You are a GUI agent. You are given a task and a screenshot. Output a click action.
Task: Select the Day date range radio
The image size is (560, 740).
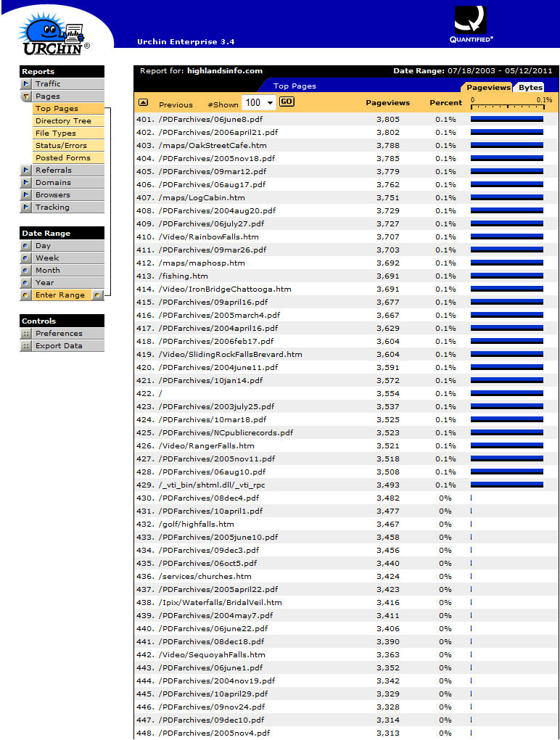point(26,246)
